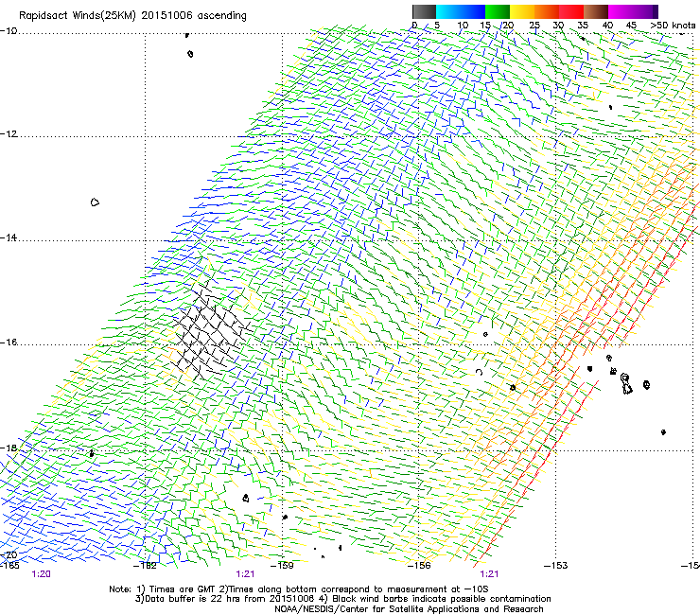Click the purple time label "1:20"
The image size is (700, 615).
click(x=41, y=574)
